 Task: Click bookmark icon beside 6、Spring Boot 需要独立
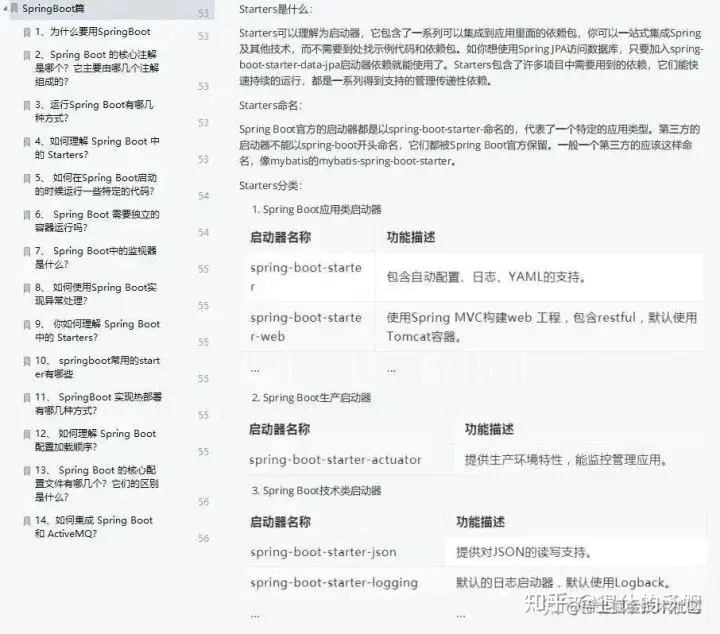click(x=27, y=215)
